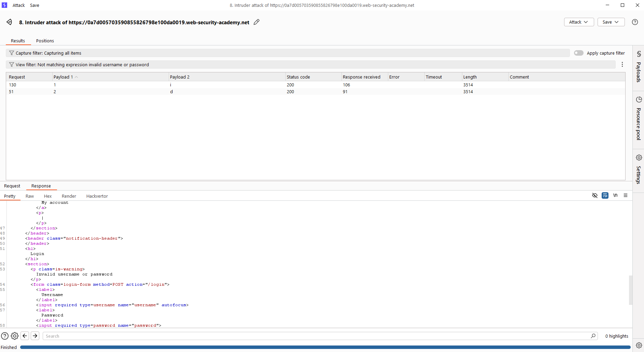Expand the Save dropdown button
The height and width of the screenshot is (352, 644).
coord(611,22)
